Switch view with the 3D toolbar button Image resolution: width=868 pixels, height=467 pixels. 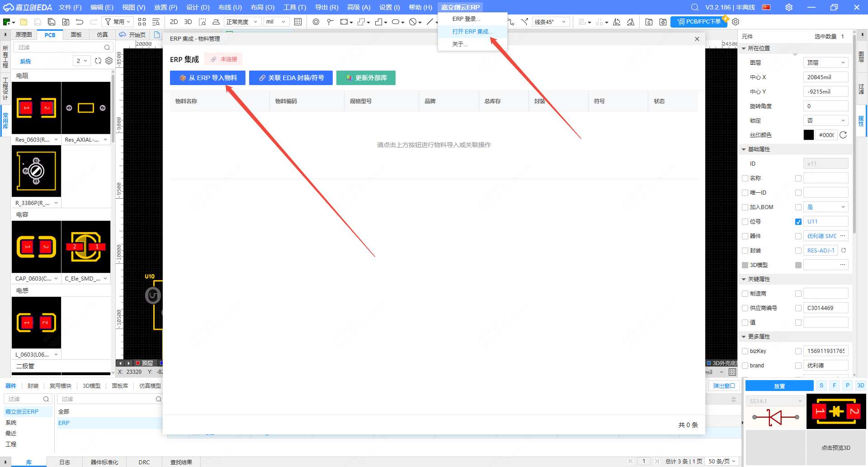[x=188, y=22]
